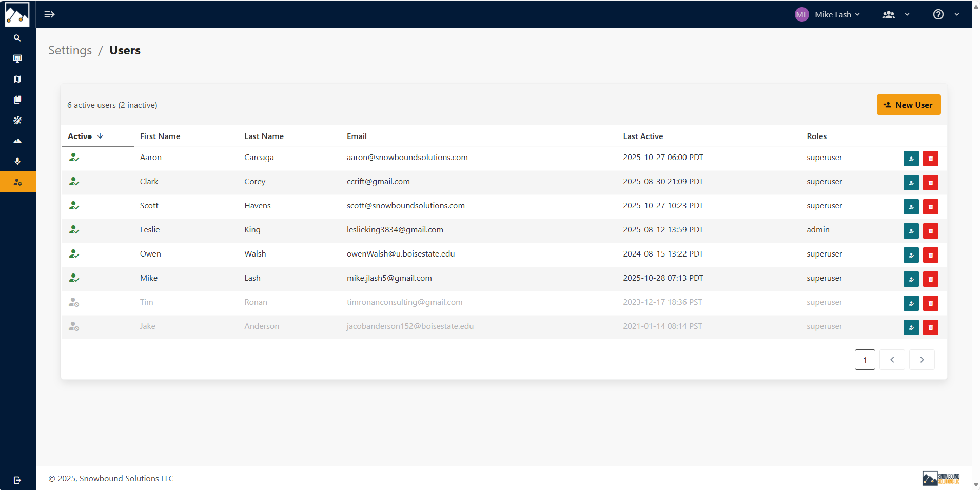This screenshot has width=980, height=490.
Task: Open the documents library sidebar icon
Action: coord(17,100)
